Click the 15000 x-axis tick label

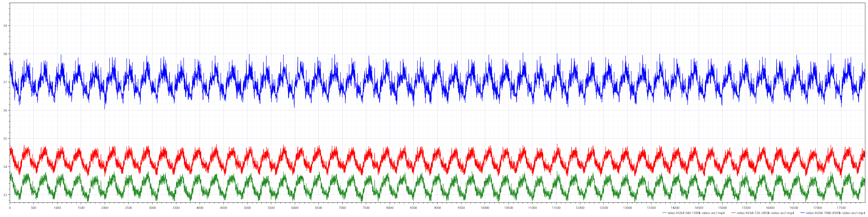[x=722, y=208]
